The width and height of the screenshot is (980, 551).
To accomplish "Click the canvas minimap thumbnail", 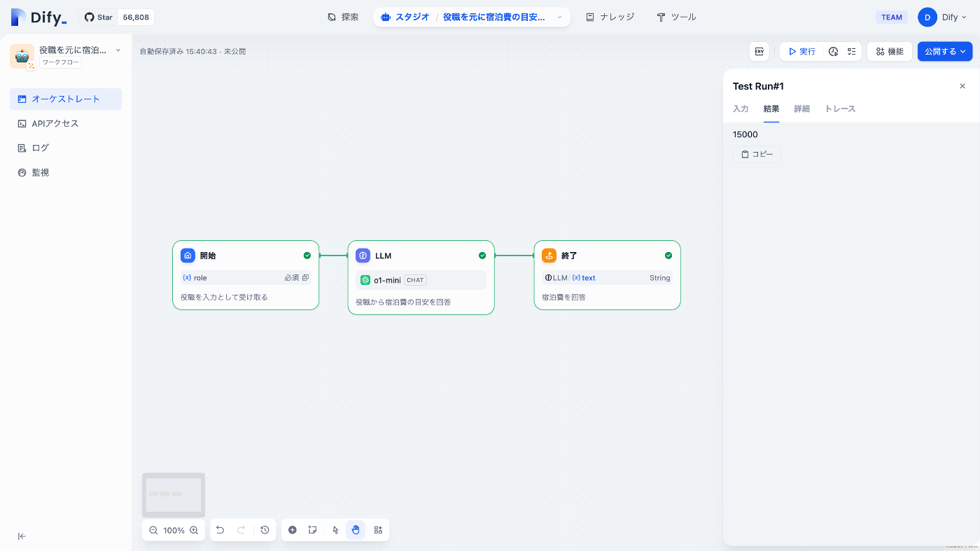I will click(174, 495).
